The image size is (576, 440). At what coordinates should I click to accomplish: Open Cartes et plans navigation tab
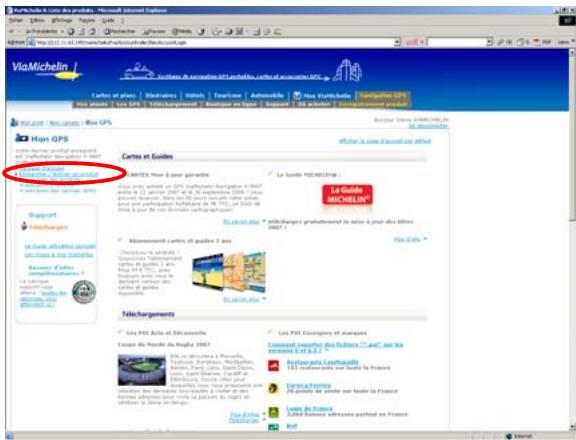coord(114,95)
